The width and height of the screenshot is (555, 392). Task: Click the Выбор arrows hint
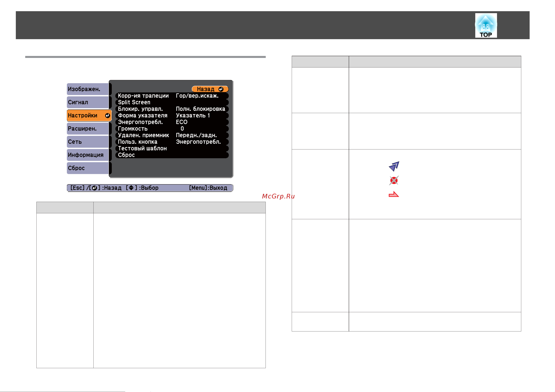click(142, 188)
